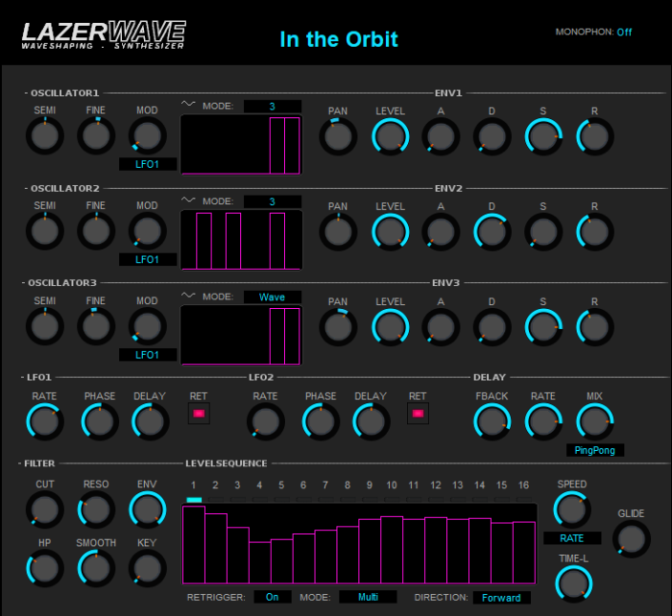Click the preset name In the Orbit
672x616 pixels.
339,39
